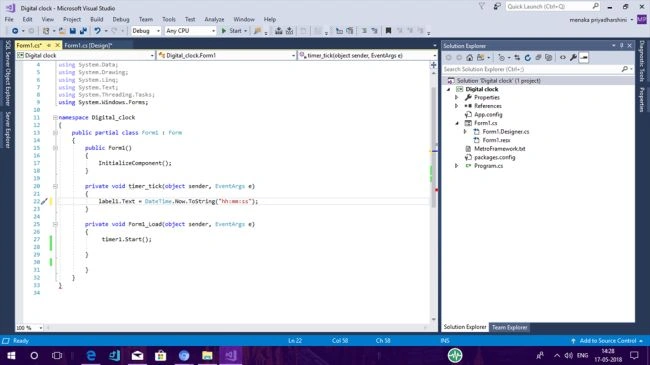
Task: Open the SQL Server Object Explorer side tab
Action: [x=7, y=73]
